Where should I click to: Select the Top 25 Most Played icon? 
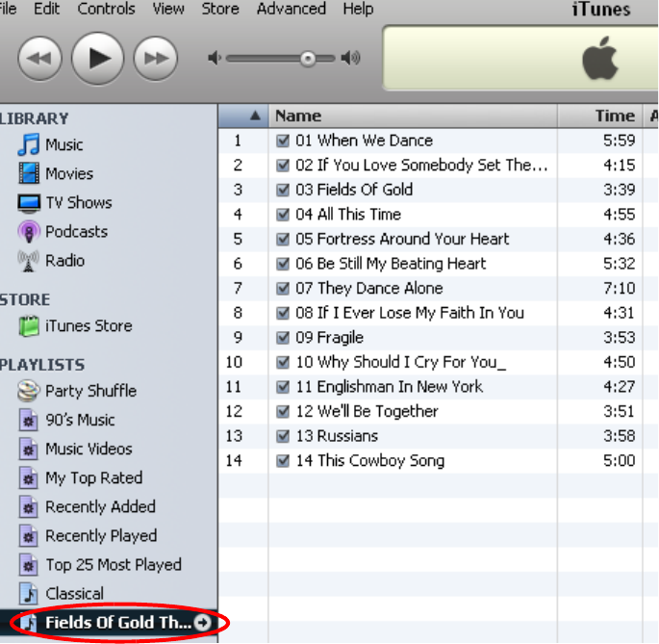29,565
